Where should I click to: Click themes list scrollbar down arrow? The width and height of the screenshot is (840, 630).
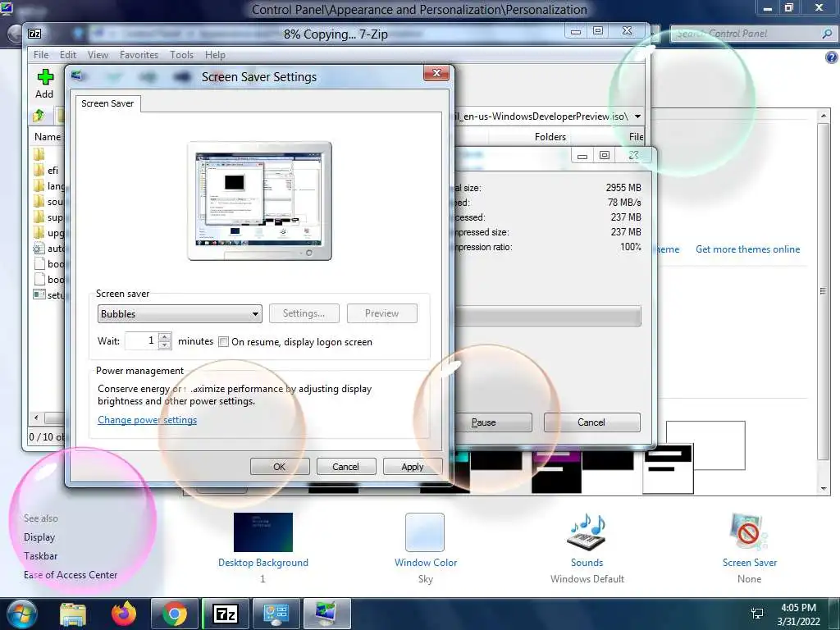[824, 489]
